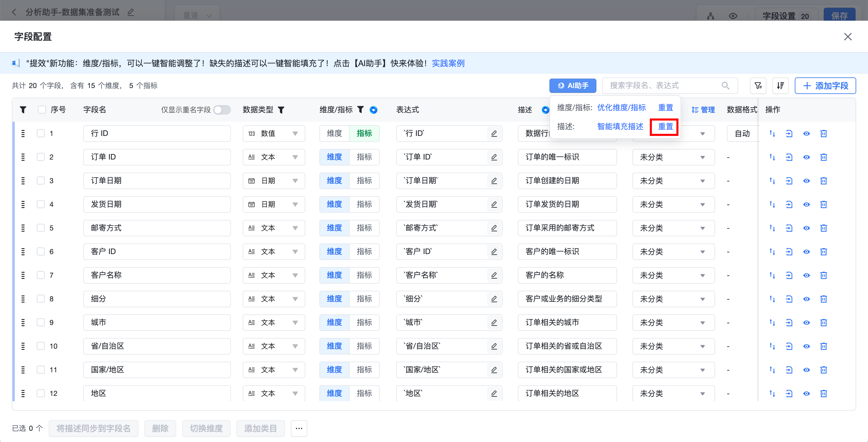Click the 保存 button
This screenshot has height=442, width=868.
[839, 15]
